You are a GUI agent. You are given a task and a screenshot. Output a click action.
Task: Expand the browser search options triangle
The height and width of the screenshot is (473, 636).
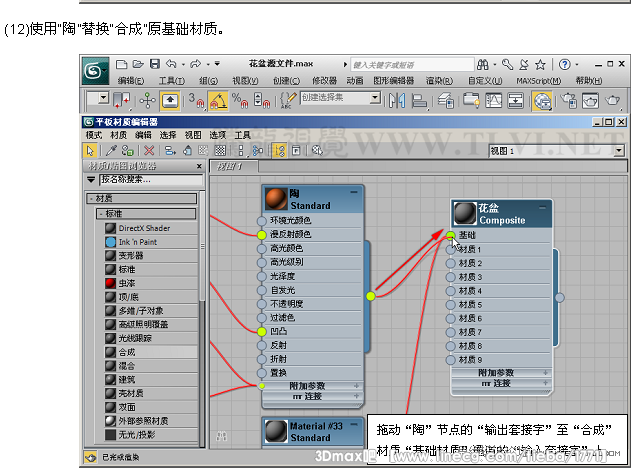91,179
